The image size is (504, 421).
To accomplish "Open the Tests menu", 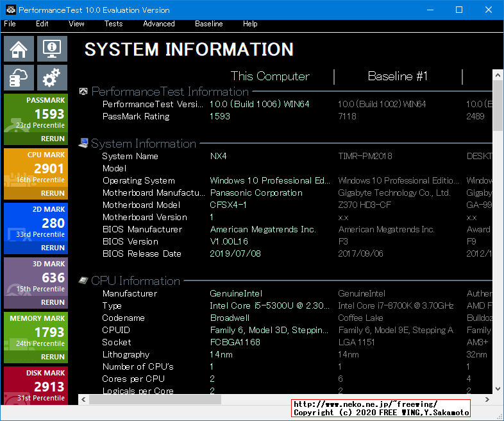I will (x=113, y=24).
